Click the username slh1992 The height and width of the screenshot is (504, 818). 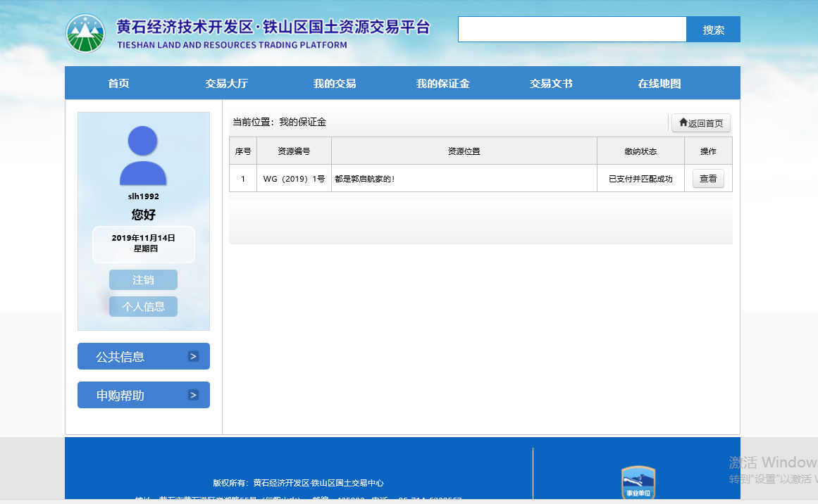143,196
